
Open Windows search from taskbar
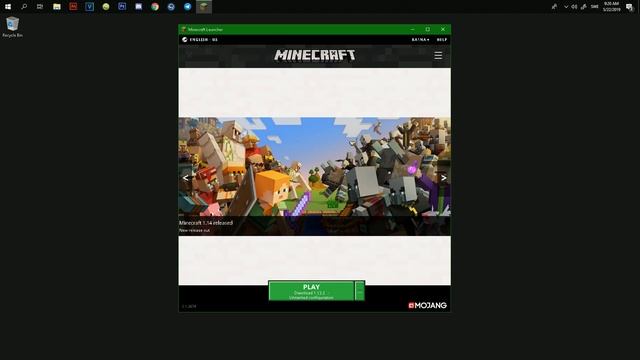(24, 7)
